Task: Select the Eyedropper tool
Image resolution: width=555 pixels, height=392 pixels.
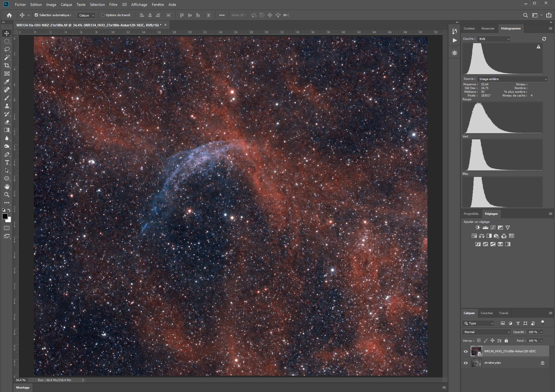Action: coord(7,82)
